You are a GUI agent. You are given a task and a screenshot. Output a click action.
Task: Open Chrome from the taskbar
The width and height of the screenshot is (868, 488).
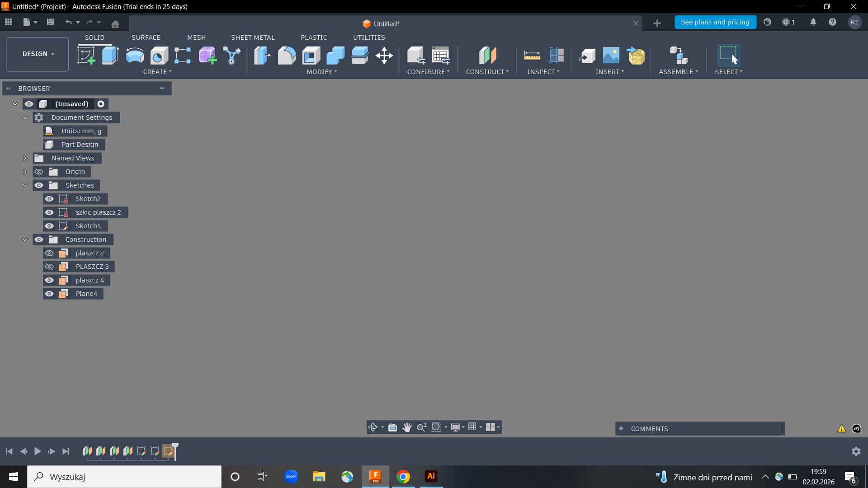coord(403,477)
